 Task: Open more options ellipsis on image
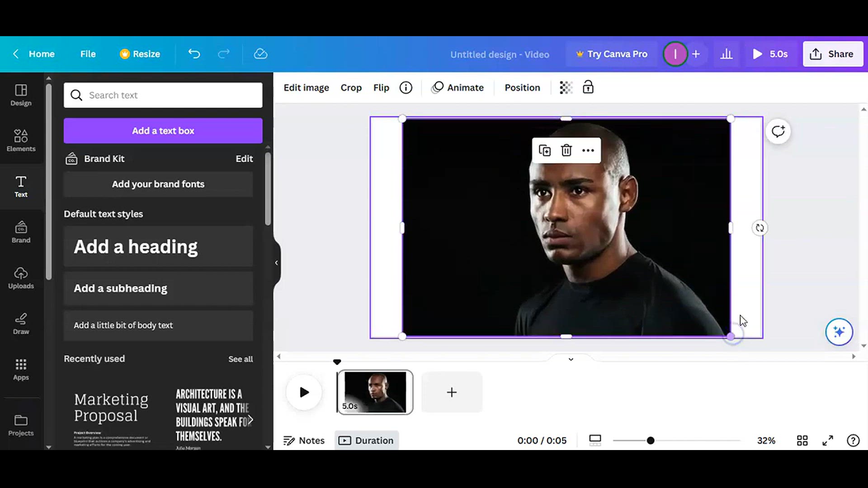tap(588, 150)
